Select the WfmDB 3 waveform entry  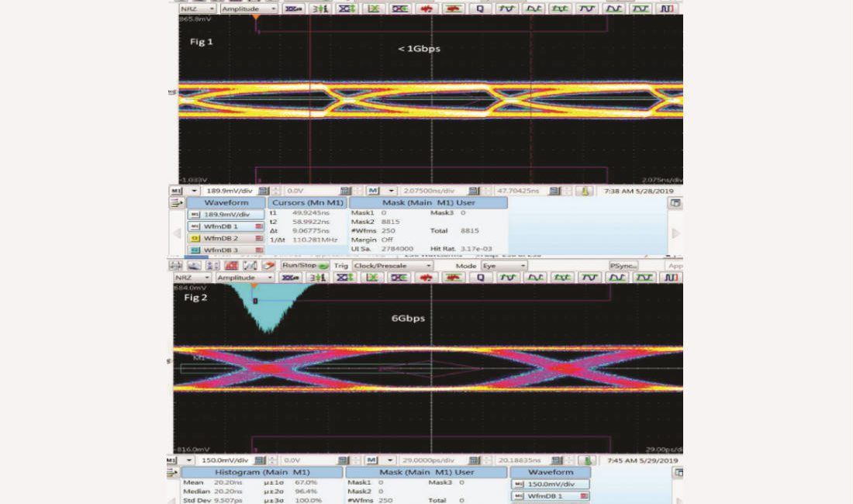click(226, 250)
